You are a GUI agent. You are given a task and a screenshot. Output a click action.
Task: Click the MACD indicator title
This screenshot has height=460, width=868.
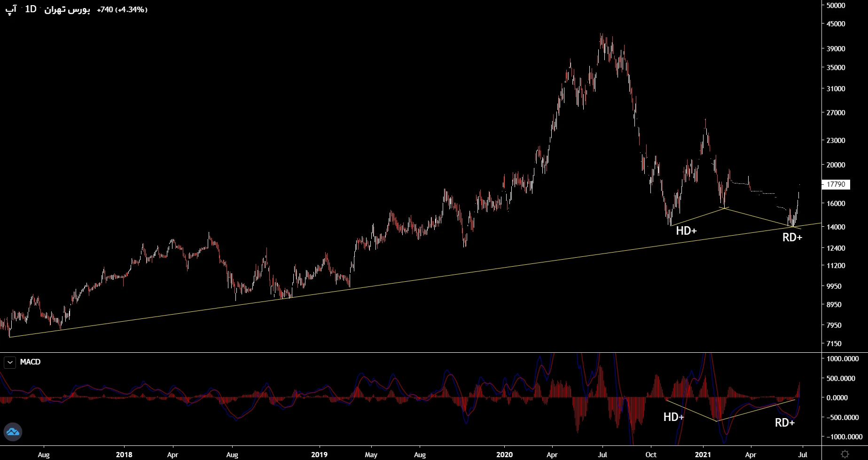[x=30, y=362]
